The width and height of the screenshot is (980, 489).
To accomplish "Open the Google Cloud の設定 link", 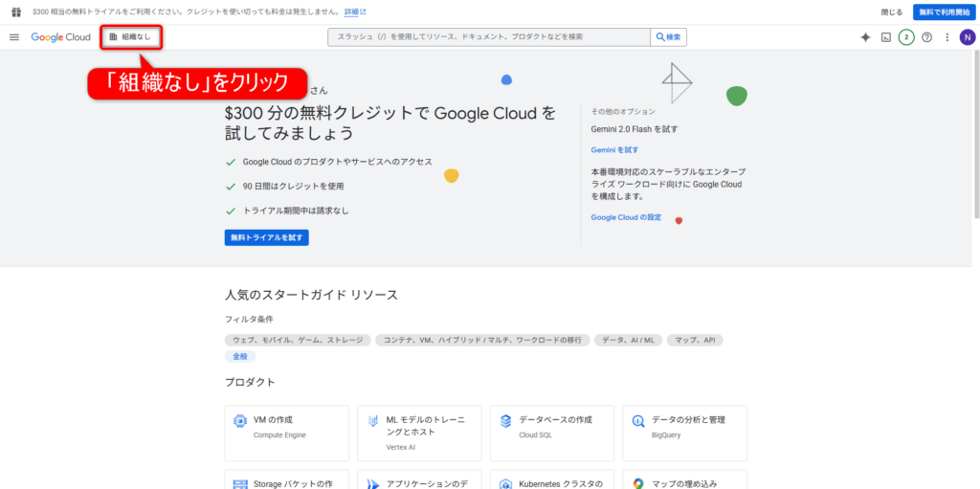I will (x=626, y=217).
